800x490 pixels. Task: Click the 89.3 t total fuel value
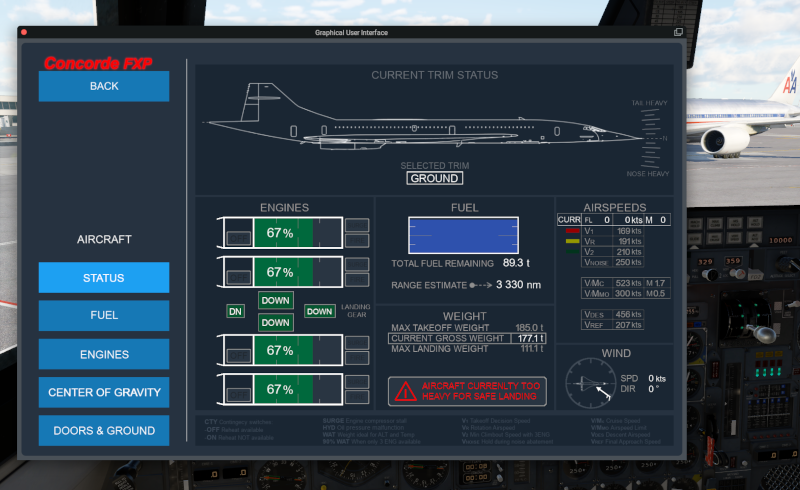tap(516, 263)
